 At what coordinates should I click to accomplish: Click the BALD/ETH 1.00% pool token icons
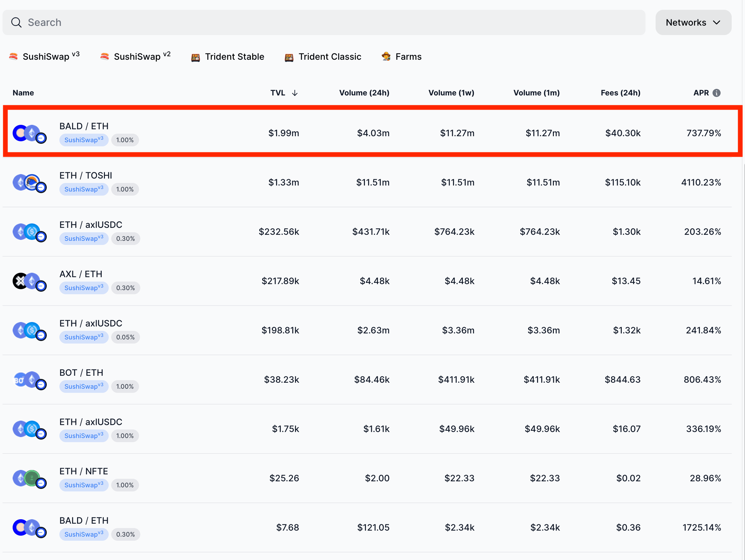point(30,134)
